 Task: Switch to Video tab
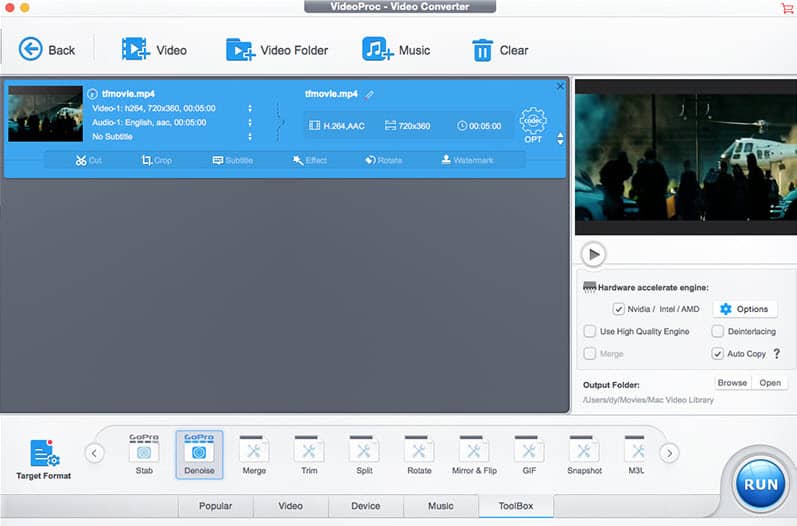pyautogui.click(x=290, y=506)
